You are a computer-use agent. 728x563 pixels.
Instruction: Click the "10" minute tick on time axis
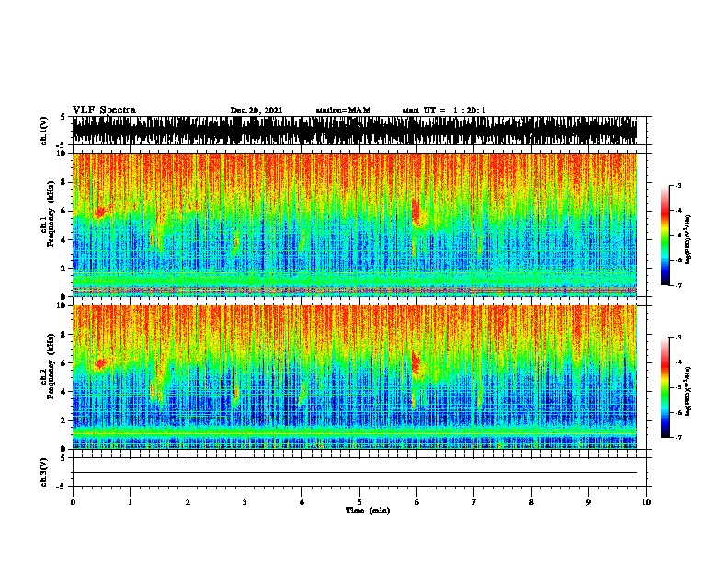646,502
